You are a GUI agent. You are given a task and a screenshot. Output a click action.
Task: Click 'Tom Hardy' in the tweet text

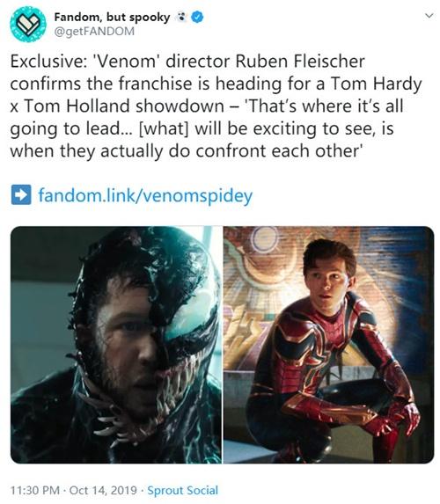click(377, 84)
